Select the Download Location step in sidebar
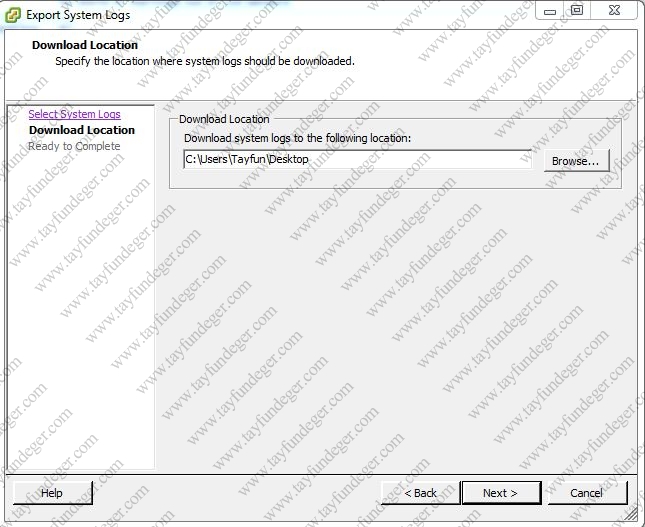The height and width of the screenshot is (527, 645). coord(82,130)
